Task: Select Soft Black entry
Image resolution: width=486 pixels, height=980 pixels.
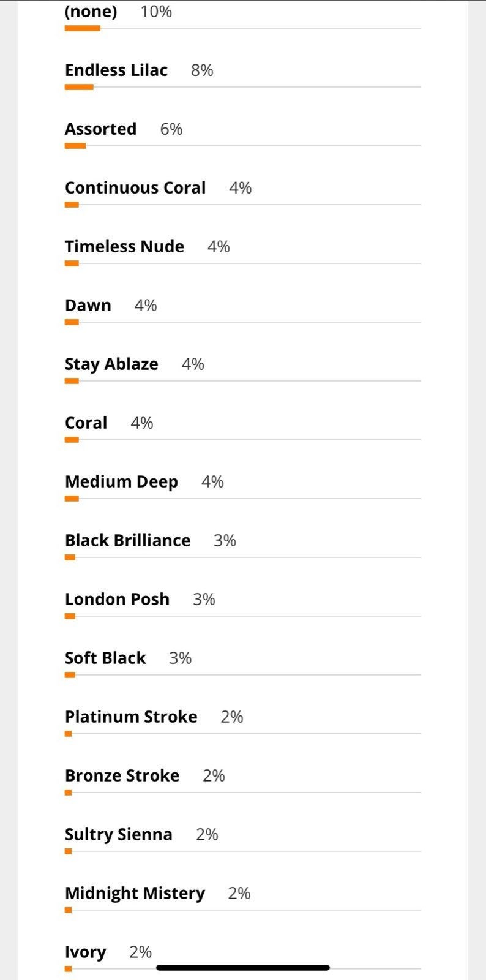Action: pos(105,658)
